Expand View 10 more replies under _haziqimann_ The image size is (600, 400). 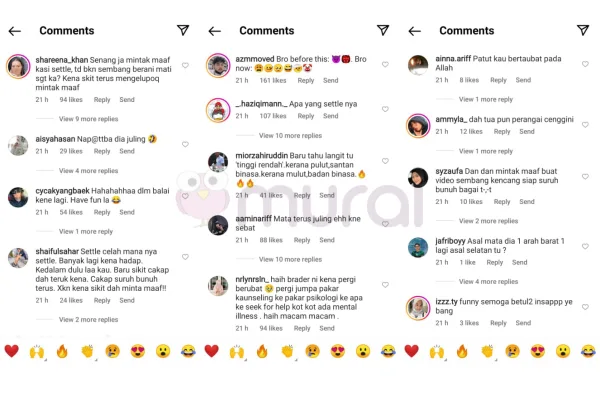point(290,136)
